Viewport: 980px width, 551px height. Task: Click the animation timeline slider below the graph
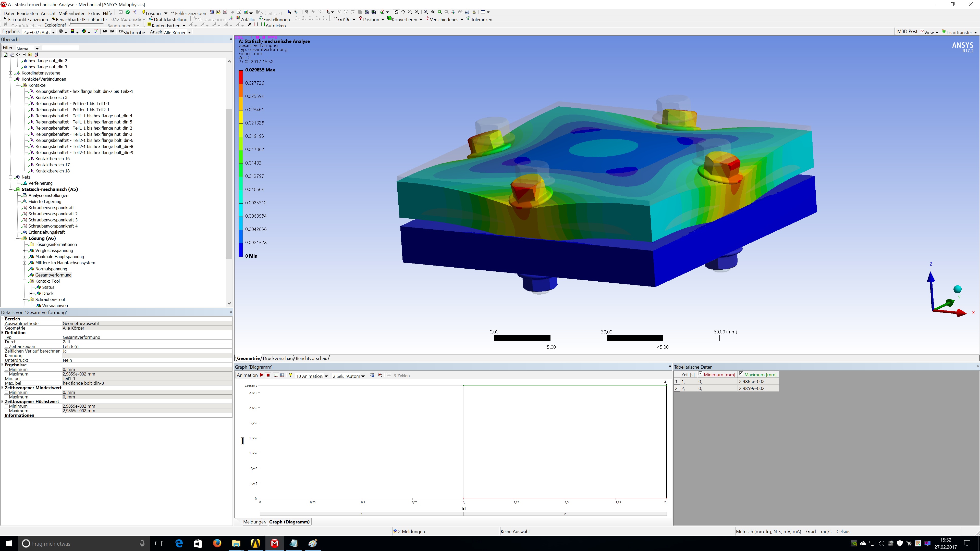click(463, 514)
